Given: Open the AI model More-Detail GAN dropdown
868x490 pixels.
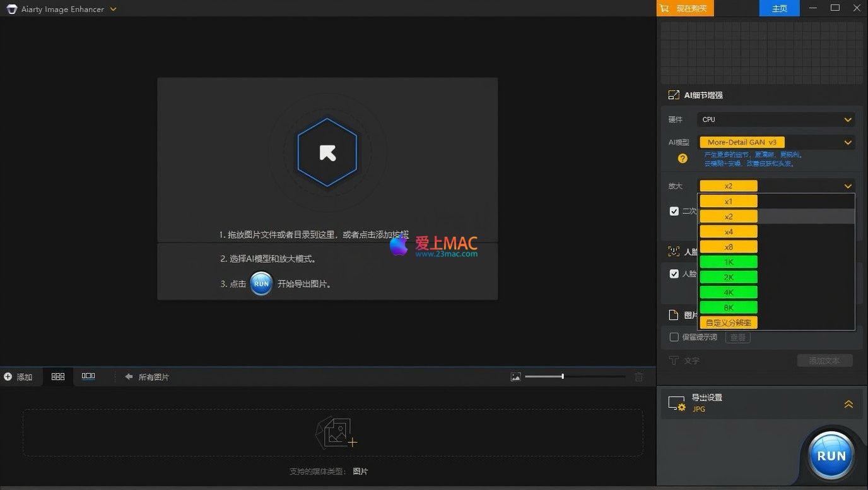Looking at the screenshot, I should coord(776,143).
